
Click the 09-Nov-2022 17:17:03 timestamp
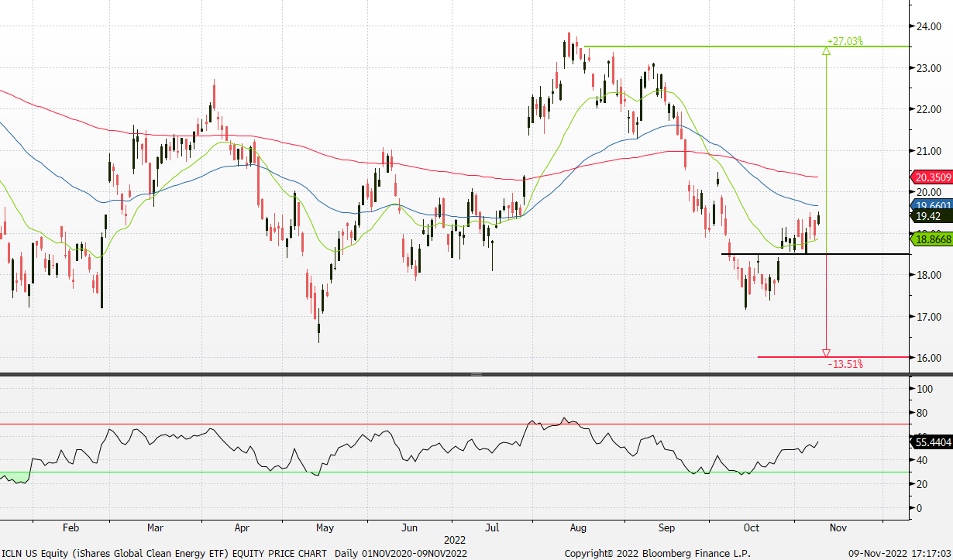tap(898, 553)
